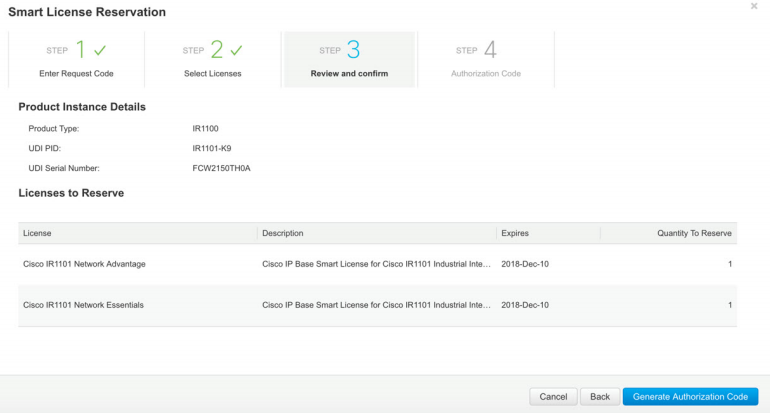Click the UDI PID label
Image resolution: width=776 pixels, height=419 pixels.
tap(45, 148)
